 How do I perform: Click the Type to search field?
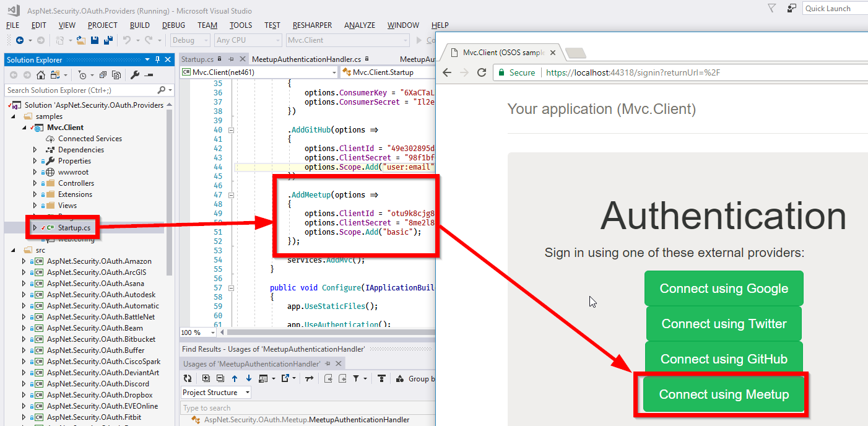308,408
